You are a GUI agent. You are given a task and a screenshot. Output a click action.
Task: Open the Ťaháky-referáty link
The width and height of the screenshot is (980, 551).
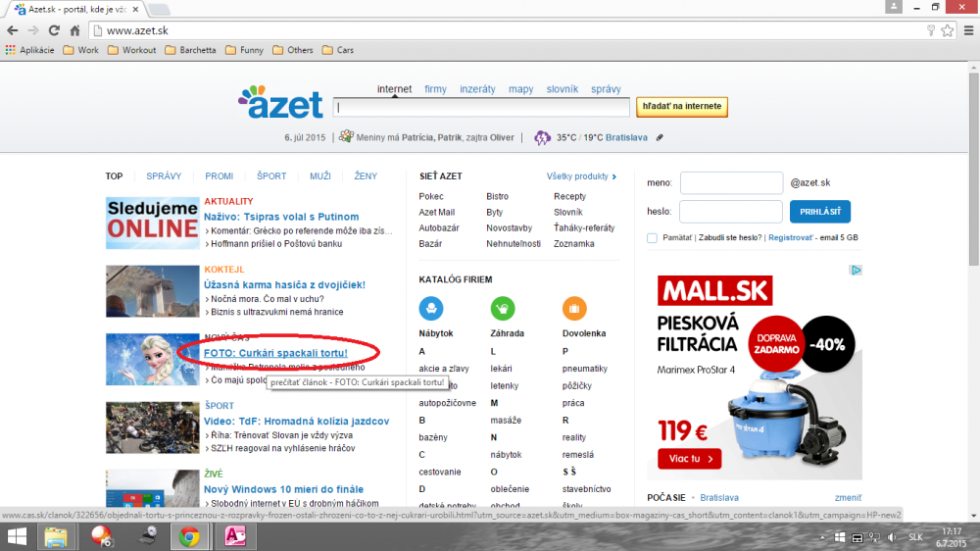tap(584, 227)
